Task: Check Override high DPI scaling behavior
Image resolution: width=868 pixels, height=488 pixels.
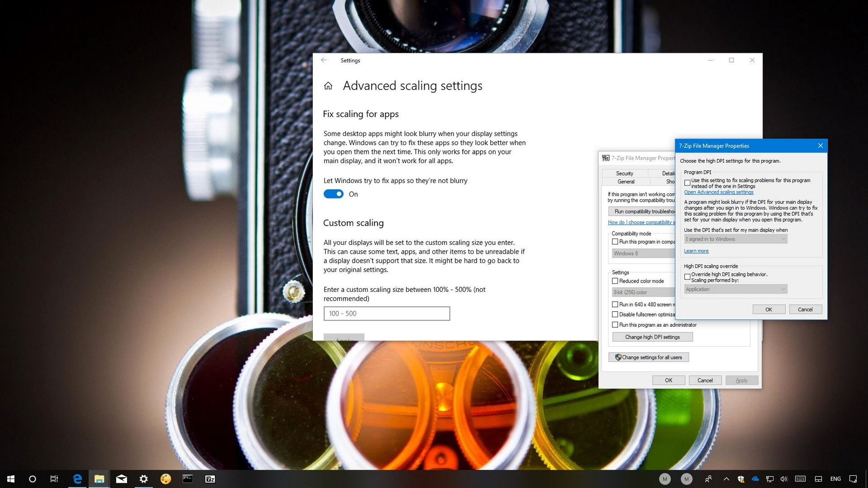Action: 687,277
